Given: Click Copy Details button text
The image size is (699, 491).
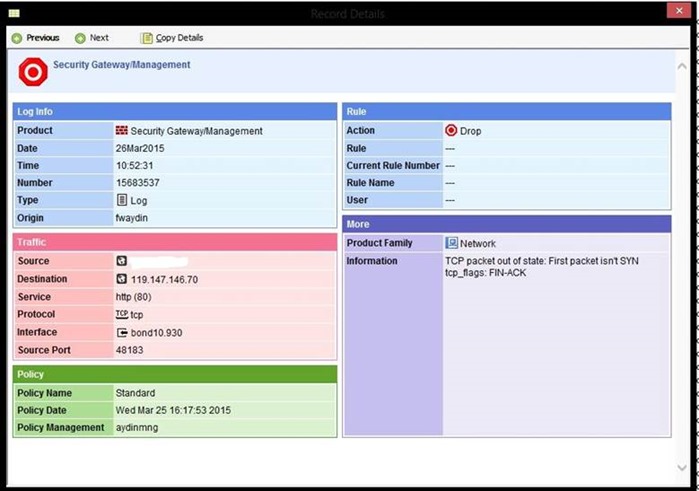Looking at the screenshot, I should 179,38.
